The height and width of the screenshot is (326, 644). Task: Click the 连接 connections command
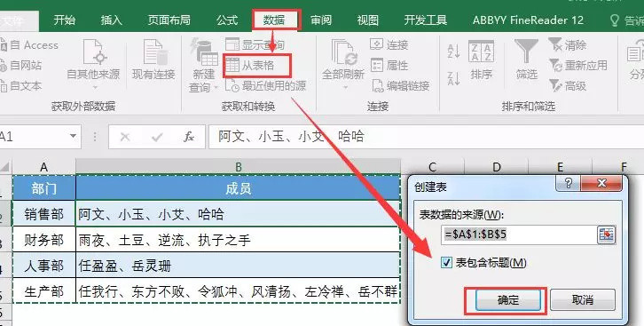[389, 44]
